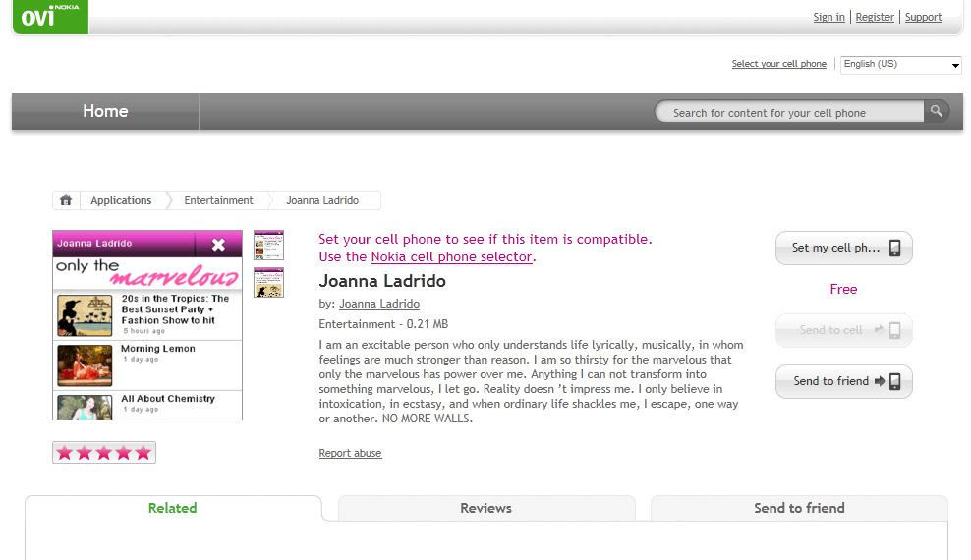
Task: Click the Entertainment - 0.21 MB text
Action: pos(383,324)
